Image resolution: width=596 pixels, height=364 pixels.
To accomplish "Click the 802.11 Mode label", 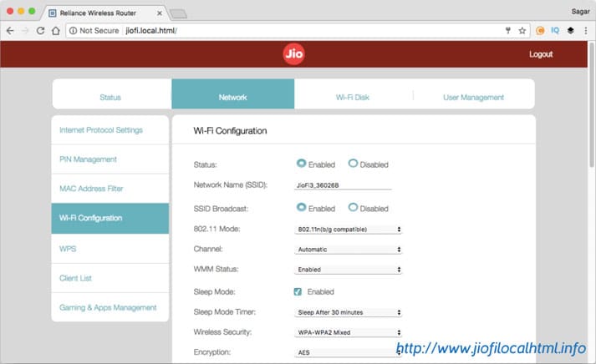I will [216, 229].
